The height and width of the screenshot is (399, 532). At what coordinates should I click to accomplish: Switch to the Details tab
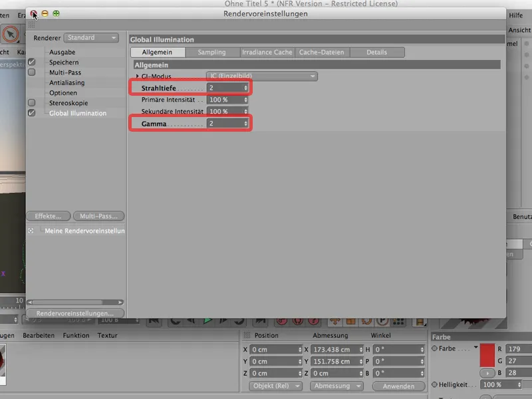tap(377, 53)
